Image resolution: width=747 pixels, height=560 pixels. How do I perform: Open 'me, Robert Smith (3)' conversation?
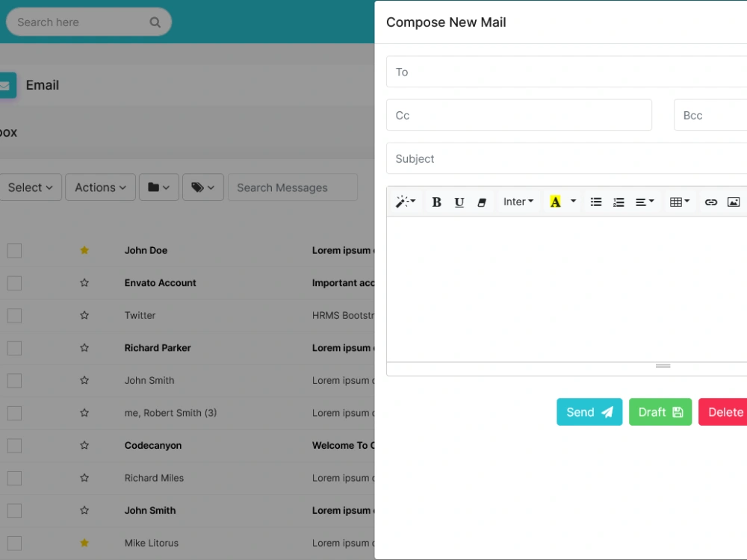pyautogui.click(x=170, y=413)
